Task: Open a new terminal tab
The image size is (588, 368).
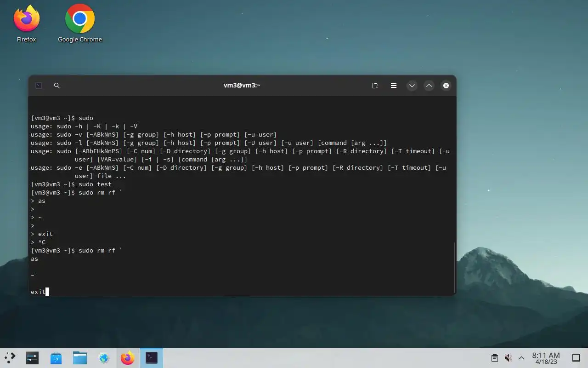Action: click(x=375, y=86)
